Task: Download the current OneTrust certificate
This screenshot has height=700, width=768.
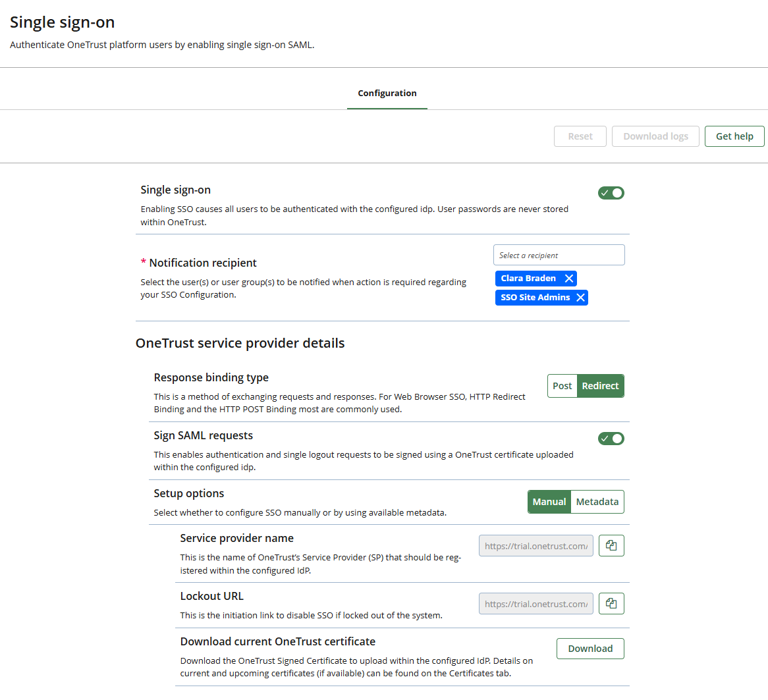Action: tap(590, 648)
